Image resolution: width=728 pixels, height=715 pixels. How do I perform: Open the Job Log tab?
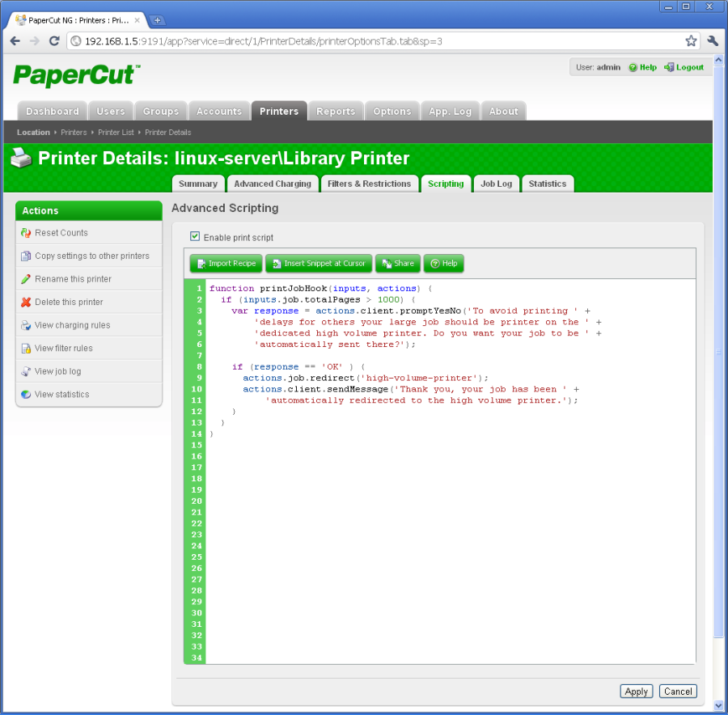(x=496, y=184)
